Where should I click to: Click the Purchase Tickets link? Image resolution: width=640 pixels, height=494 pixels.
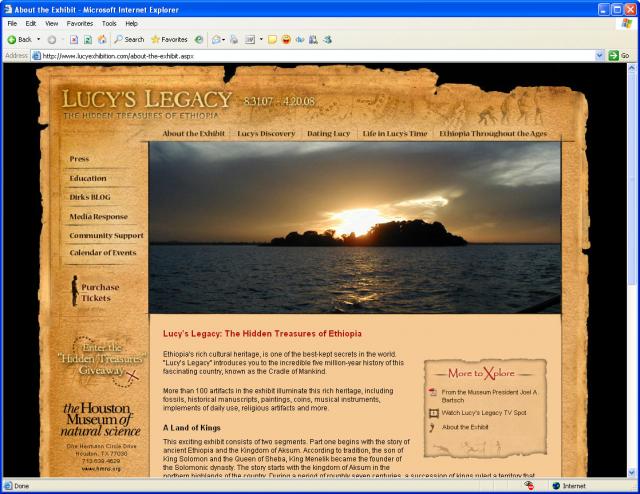(x=100, y=293)
